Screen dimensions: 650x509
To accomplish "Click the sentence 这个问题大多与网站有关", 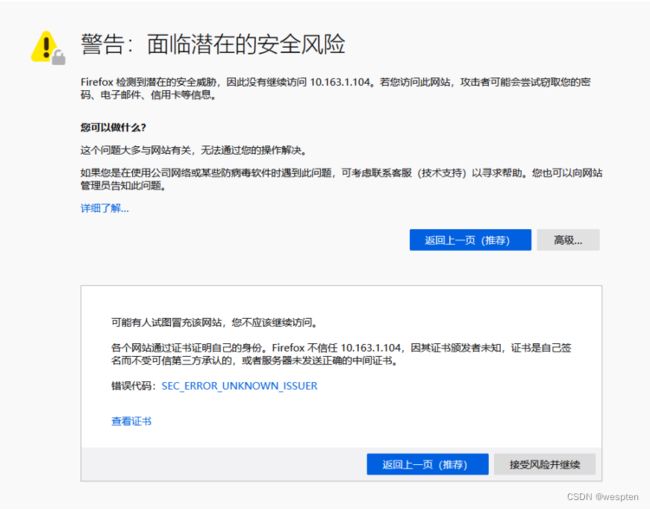I will pos(136,150).
